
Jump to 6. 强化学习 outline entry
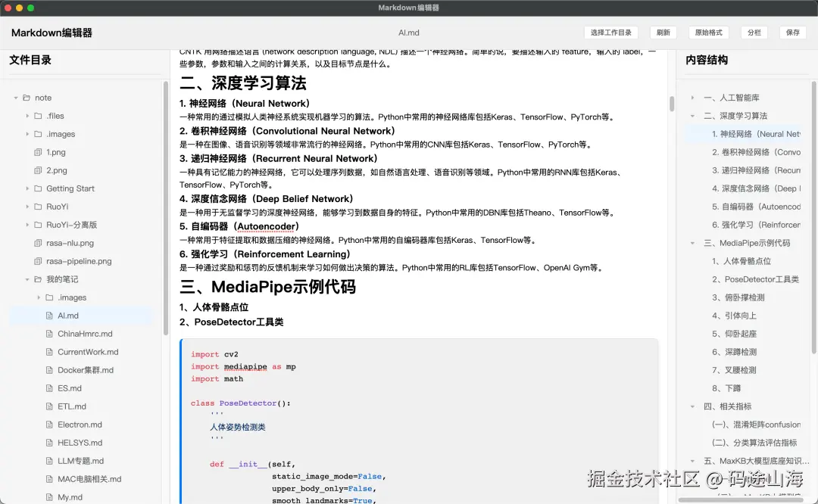click(x=756, y=225)
